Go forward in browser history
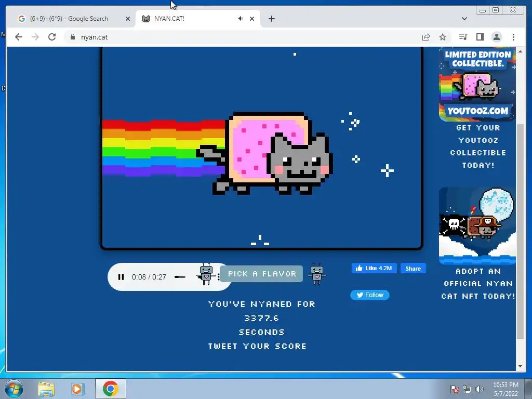The image size is (532, 399). pos(35,37)
